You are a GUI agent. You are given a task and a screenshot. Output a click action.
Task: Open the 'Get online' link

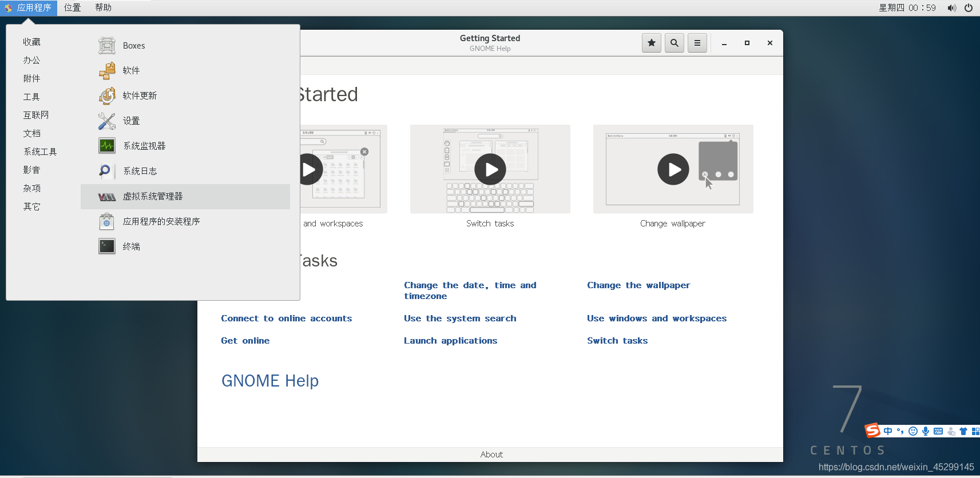tap(245, 341)
